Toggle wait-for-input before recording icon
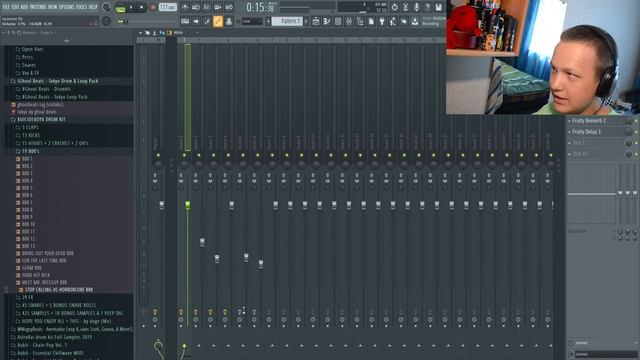 [x=196, y=7]
